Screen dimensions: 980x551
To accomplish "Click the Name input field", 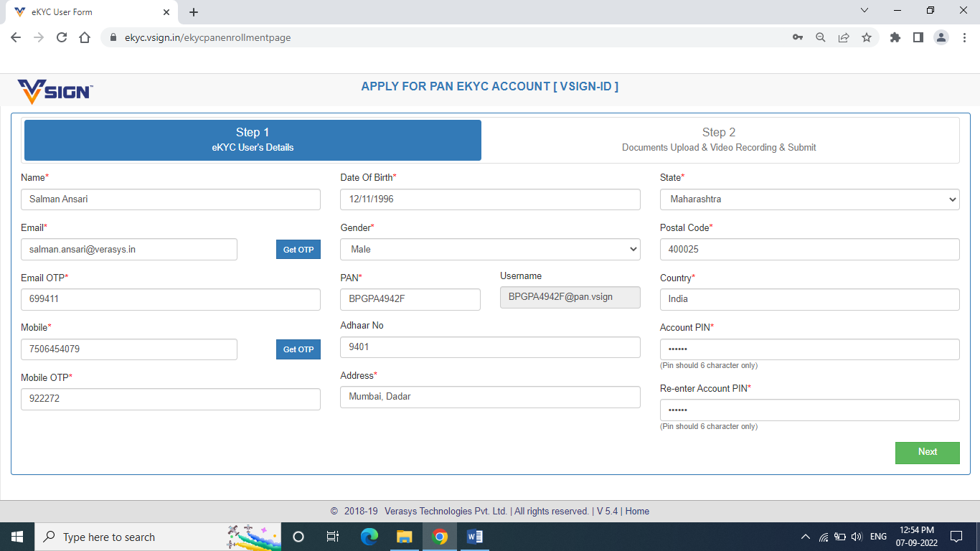I will click(171, 199).
